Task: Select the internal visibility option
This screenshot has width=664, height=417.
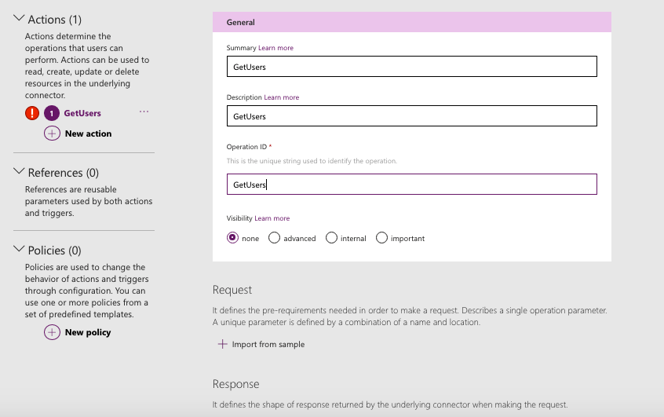Action: click(x=331, y=238)
